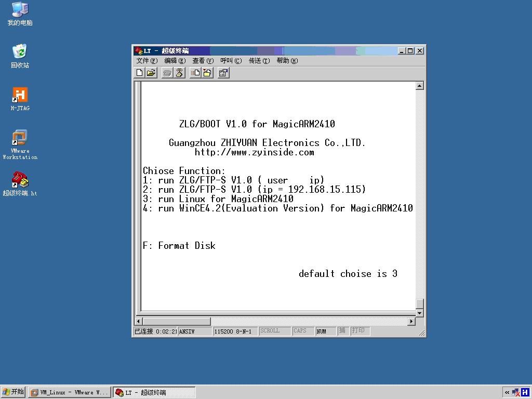Screen dimensions: 532x399
Task: Click the horizontal scrollbar thumb
Action: coord(177,321)
